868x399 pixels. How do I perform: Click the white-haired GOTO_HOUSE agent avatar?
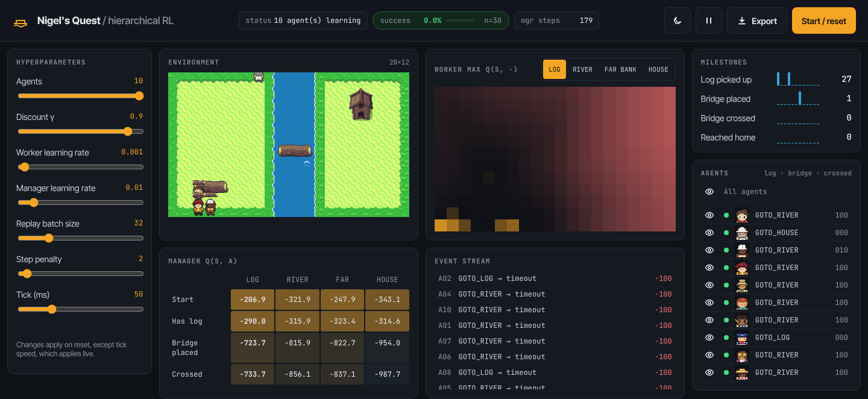pyautogui.click(x=742, y=233)
